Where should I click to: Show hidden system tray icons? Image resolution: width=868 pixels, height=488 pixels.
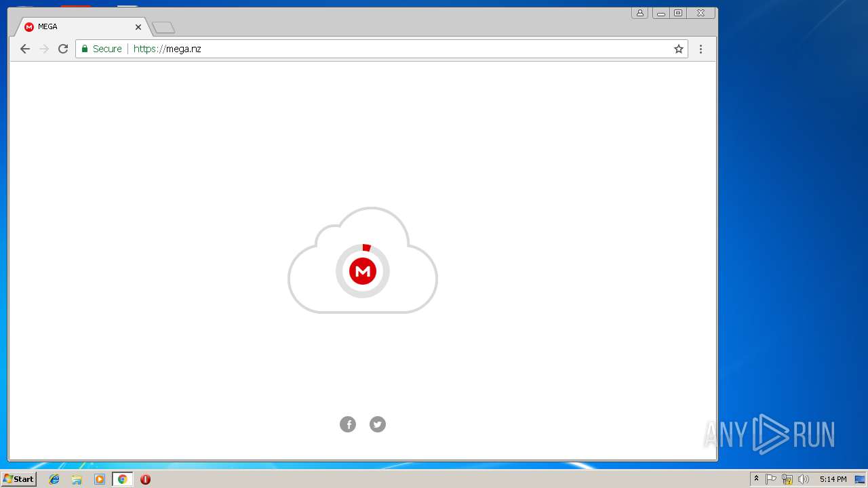tap(756, 479)
